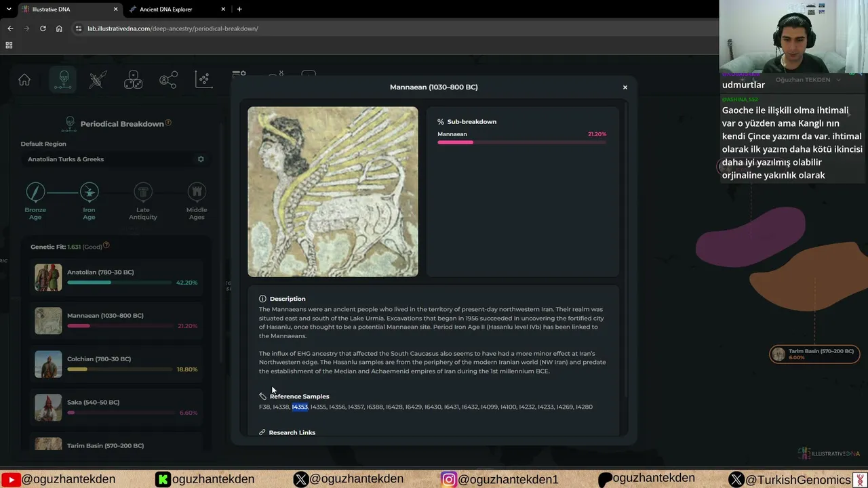Switch to the Ancient DNA Explorer browser tab
The width and height of the screenshot is (868, 488).
176,9
